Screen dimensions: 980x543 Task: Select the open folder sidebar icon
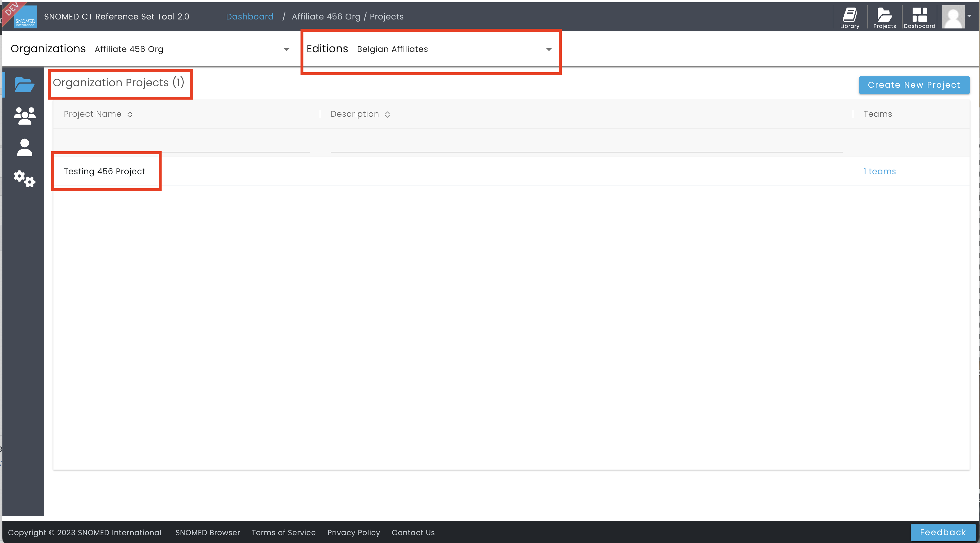tap(24, 84)
